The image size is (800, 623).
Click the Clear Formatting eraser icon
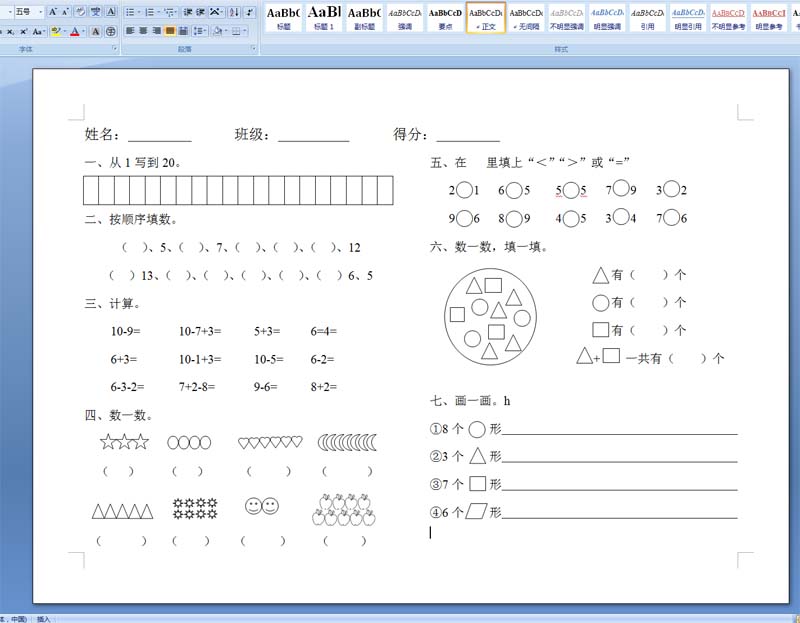[x=81, y=12]
